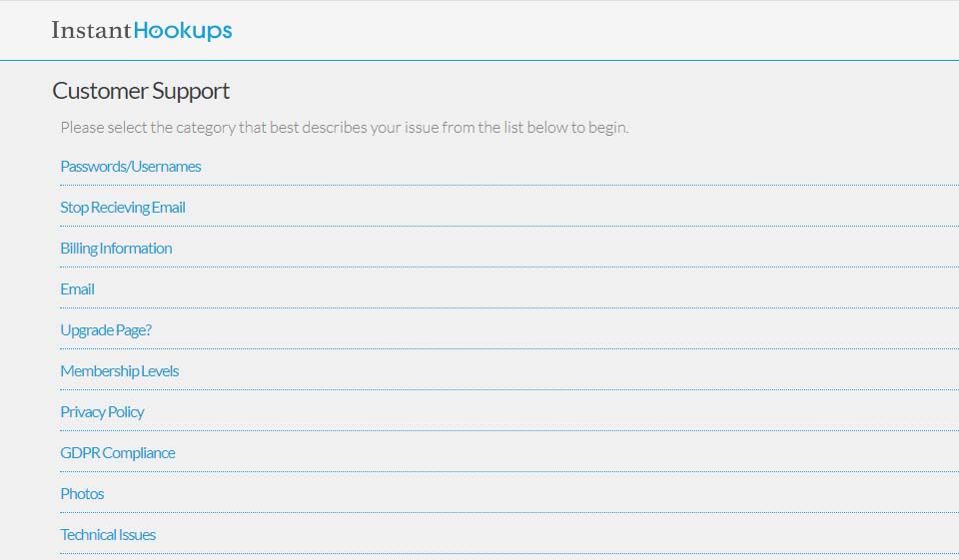Open the Billing Information help topic
Viewport: 959px width, 560px height.
coord(116,249)
